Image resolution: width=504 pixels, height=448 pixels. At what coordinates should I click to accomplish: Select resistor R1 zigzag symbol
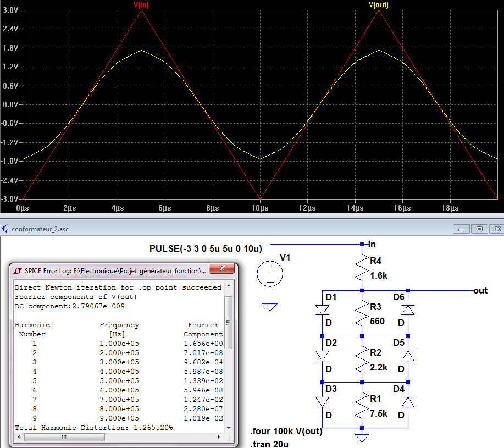[x=362, y=405]
